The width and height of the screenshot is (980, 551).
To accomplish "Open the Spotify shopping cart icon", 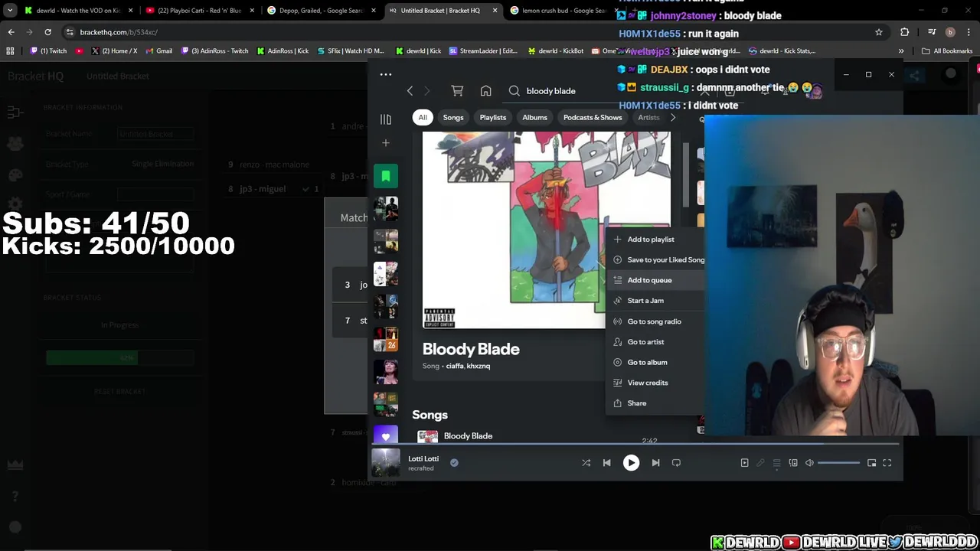I will tap(457, 91).
